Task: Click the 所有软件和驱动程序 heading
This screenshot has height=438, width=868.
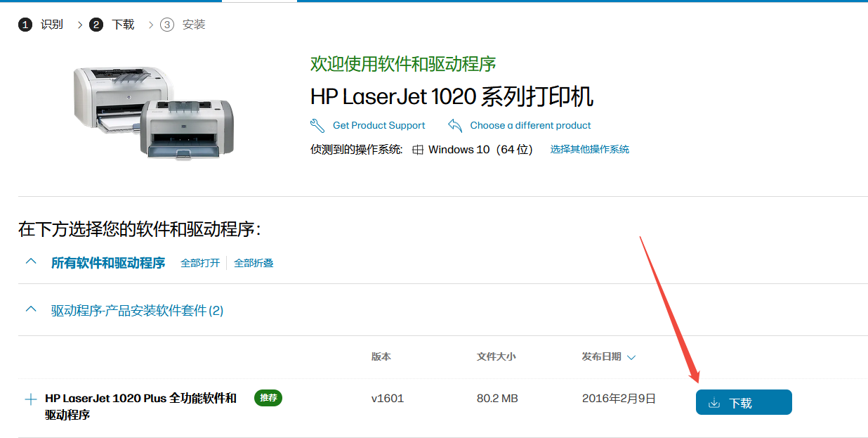Action: (108, 263)
